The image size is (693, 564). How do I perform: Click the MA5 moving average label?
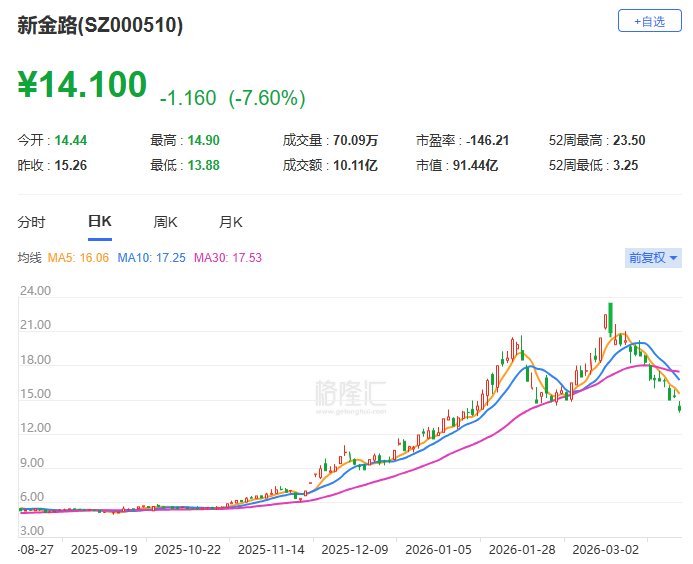[80, 258]
